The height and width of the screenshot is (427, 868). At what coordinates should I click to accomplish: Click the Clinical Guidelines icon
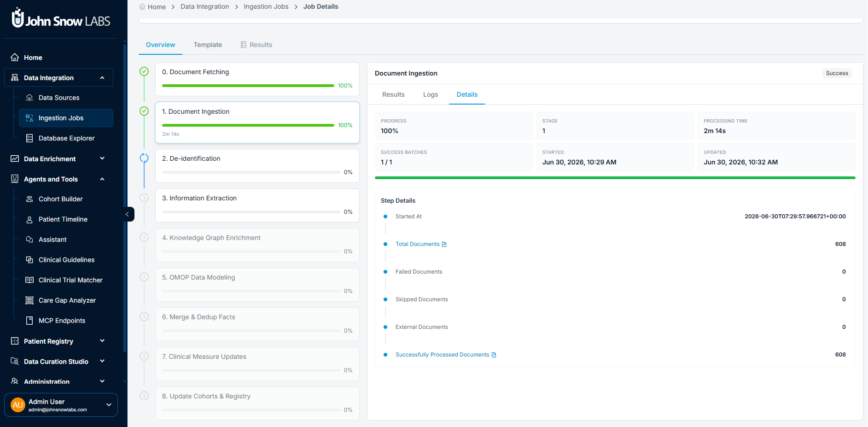coord(29,260)
